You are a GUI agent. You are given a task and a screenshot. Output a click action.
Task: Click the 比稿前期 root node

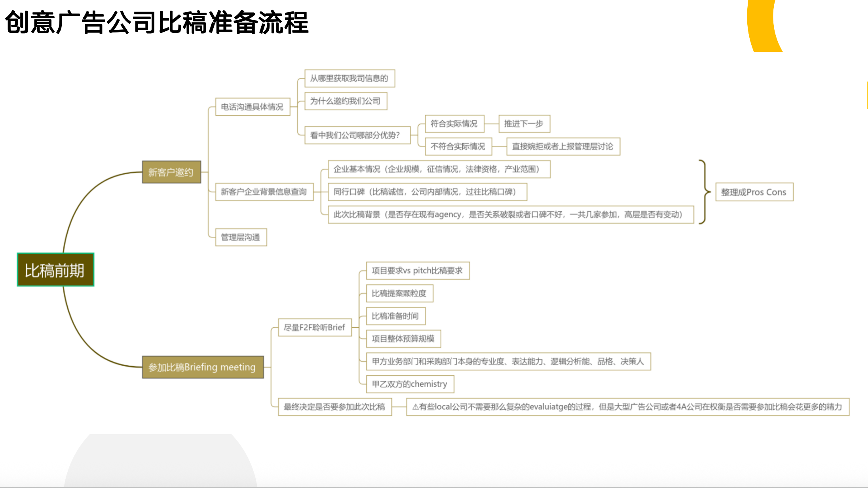tap(55, 270)
